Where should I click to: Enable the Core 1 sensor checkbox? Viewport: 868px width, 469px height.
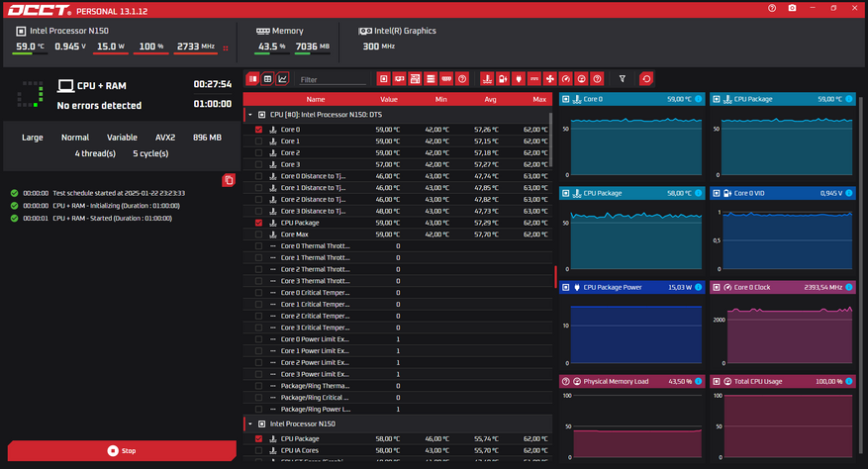[x=259, y=141]
